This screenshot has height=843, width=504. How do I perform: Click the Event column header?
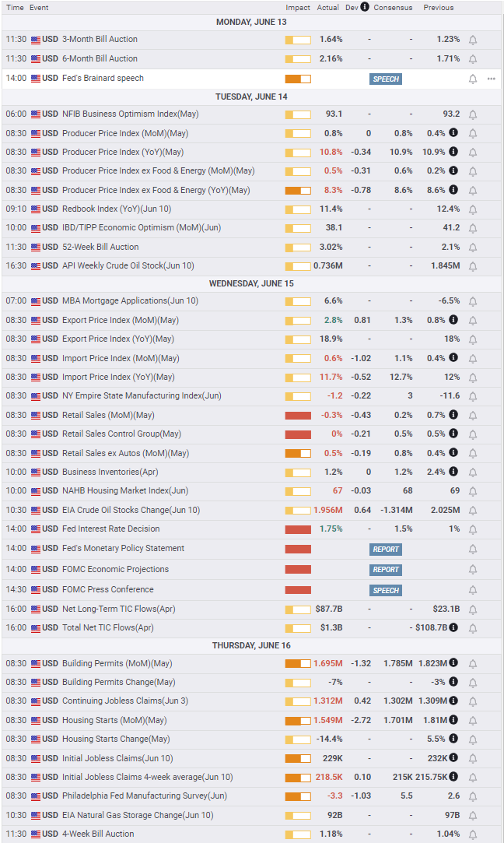pos(39,8)
